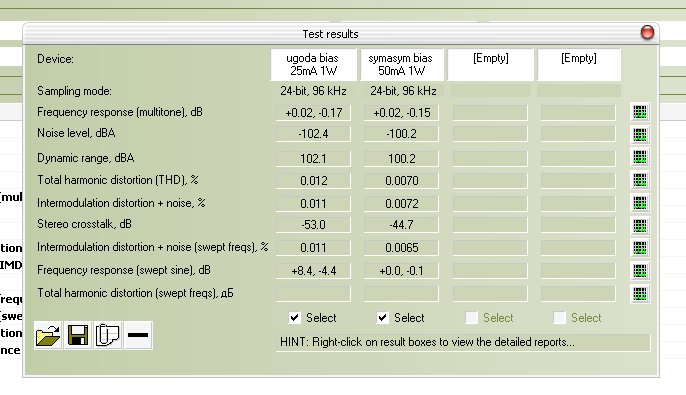The image size is (686, 395).
Task: Click noise level value -100.2
Action: point(401,134)
